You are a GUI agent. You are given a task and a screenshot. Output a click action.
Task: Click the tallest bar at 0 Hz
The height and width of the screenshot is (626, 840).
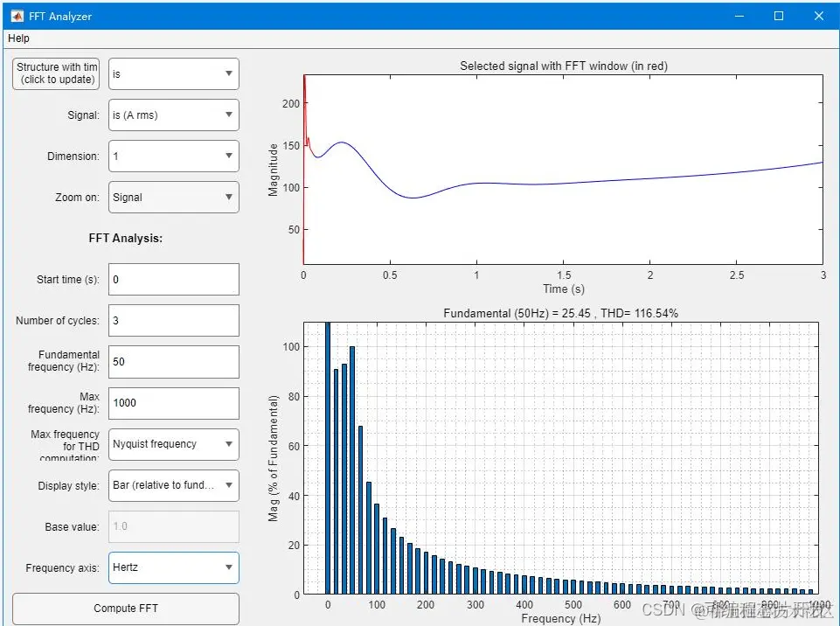328,458
